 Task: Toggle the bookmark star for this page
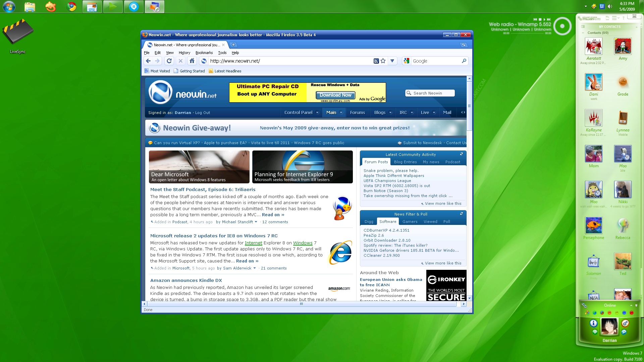(x=383, y=61)
